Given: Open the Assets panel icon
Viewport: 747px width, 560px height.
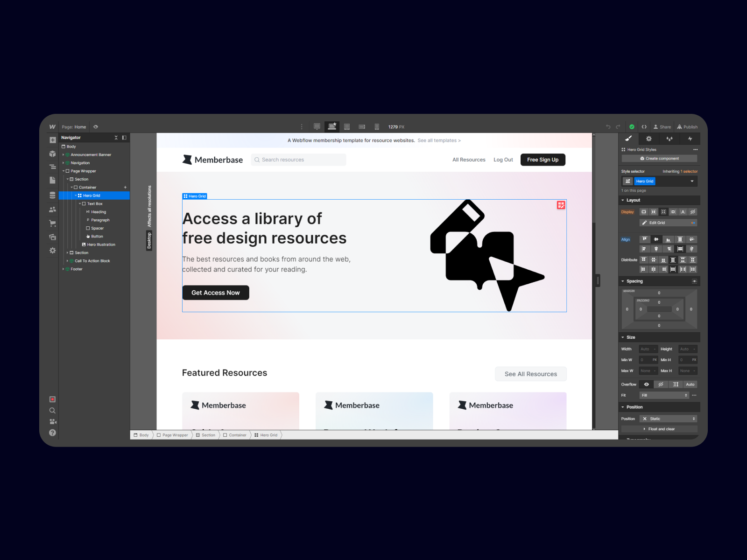Looking at the screenshot, I should (53, 237).
